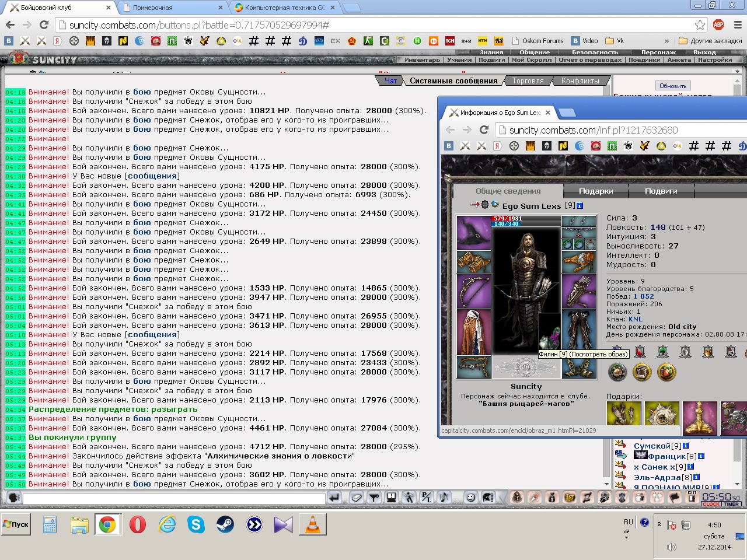This screenshot has height=560, width=747.
Task: Reload the main game page
Action: pos(44,24)
